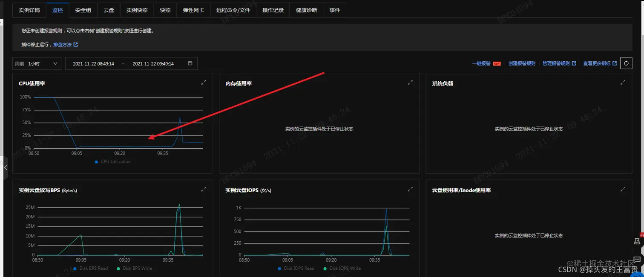Expand the CPU使用率 chart to fullscreen

point(204,83)
